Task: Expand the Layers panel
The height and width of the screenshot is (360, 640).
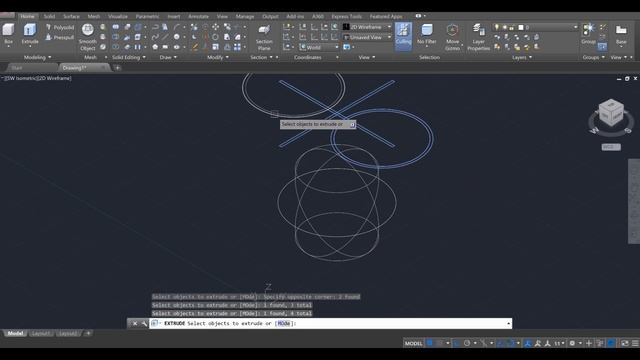Action: pyautogui.click(x=522, y=58)
